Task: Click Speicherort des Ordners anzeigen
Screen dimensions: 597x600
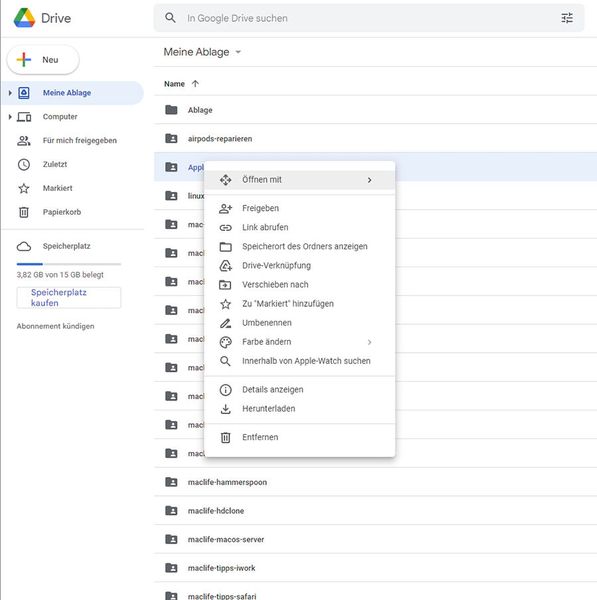Action: (300, 246)
